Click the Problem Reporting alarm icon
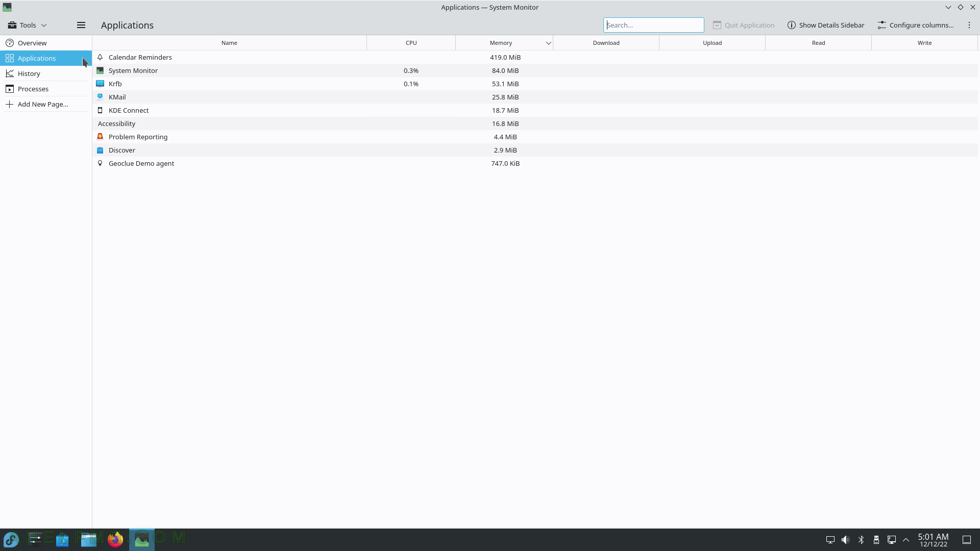The width and height of the screenshot is (980, 551). 100,137
